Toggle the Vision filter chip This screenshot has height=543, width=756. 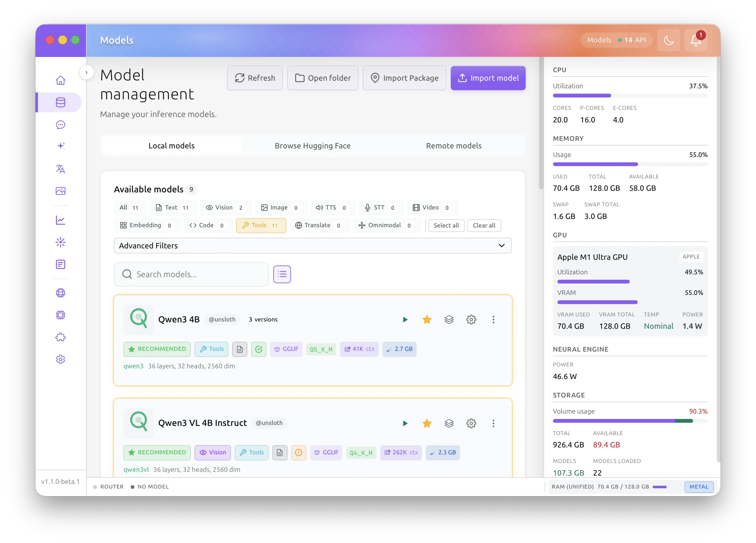(226, 208)
